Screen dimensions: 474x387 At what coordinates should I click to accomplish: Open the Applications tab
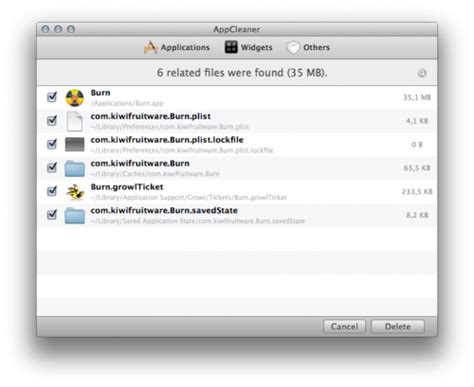(x=177, y=47)
